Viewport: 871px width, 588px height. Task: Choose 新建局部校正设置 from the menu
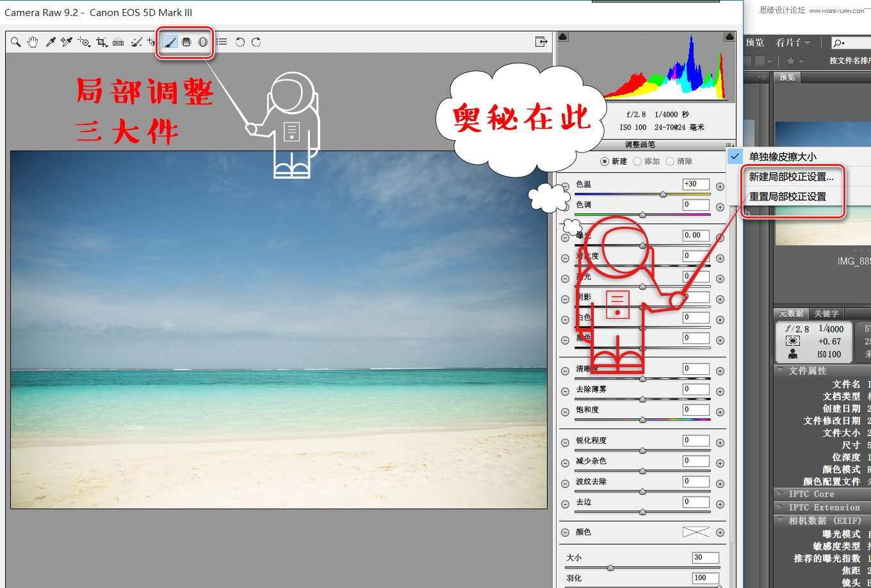pos(791,177)
